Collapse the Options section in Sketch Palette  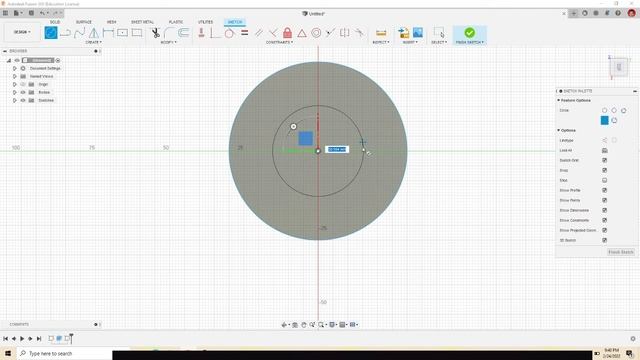coord(558,130)
